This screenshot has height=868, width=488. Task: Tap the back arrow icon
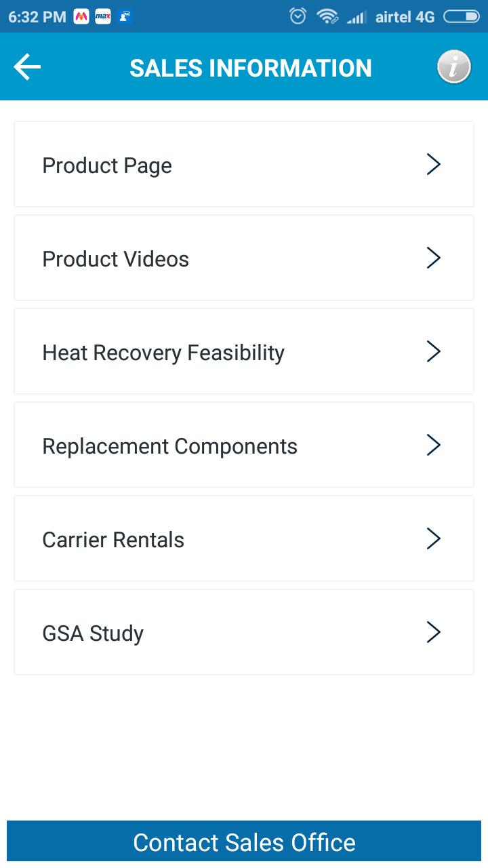27,67
